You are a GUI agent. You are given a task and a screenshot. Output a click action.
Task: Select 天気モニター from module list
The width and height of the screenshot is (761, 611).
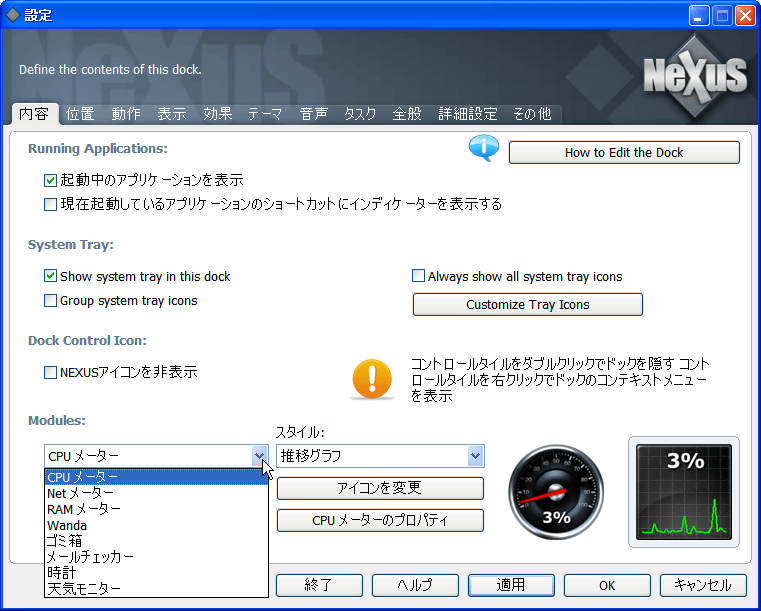click(156, 589)
